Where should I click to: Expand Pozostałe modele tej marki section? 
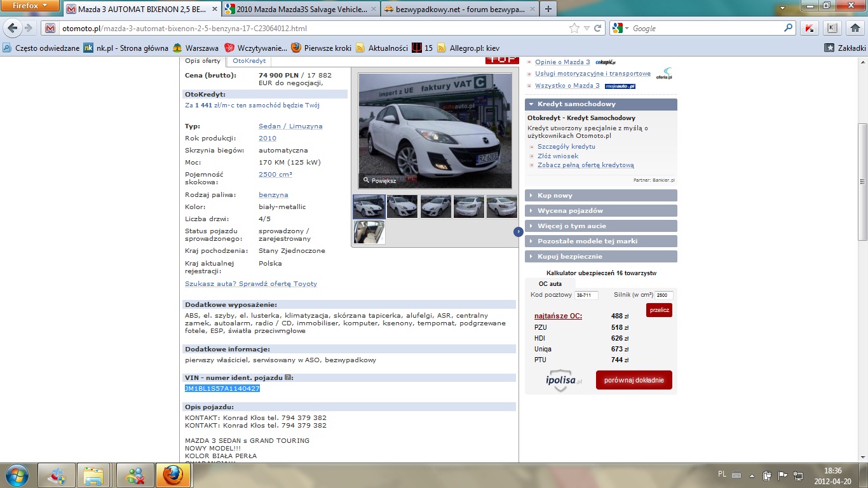601,241
